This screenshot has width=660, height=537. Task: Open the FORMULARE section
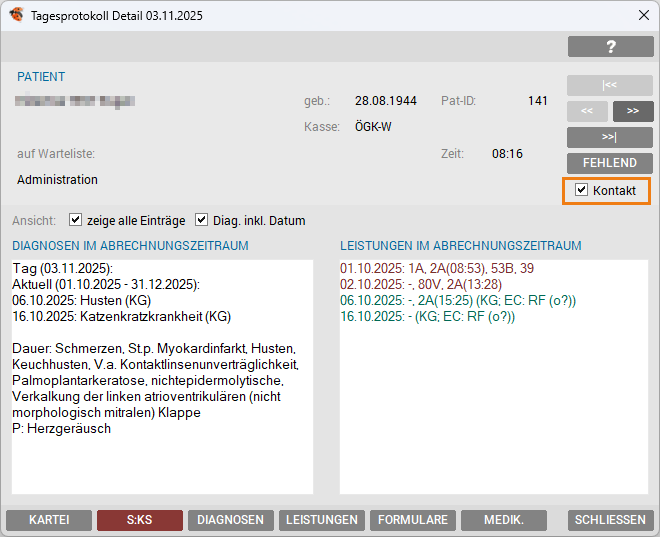(x=412, y=520)
